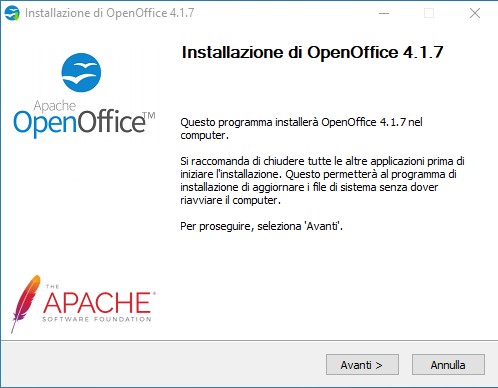Click the empty gray footer left of Avanti

click(163, 365)
